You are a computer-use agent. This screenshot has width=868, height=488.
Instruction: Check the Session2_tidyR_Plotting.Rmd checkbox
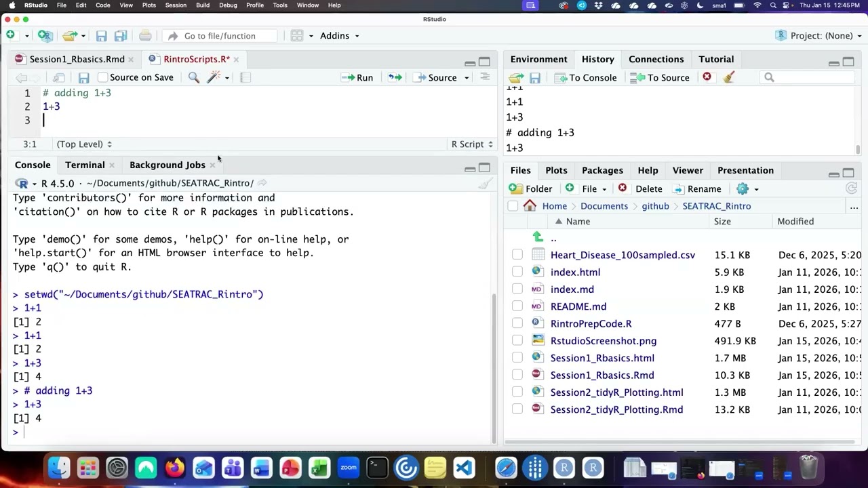coord(517,409)
